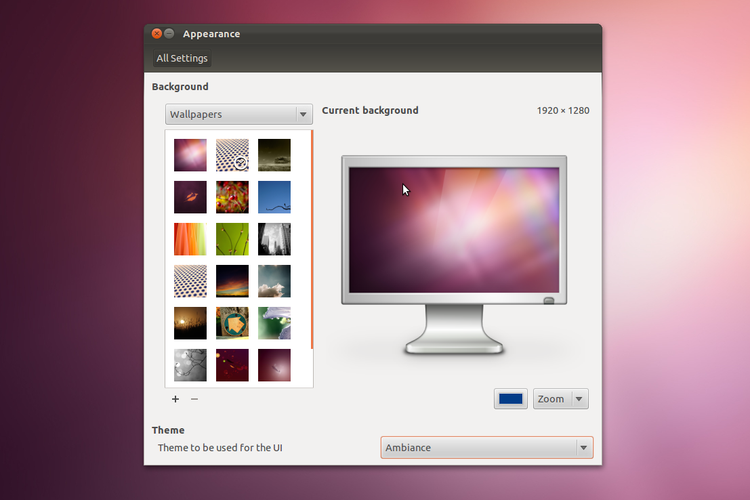
Task: Select the black and white building wallpaper
Action: click(x=274, y=239)
